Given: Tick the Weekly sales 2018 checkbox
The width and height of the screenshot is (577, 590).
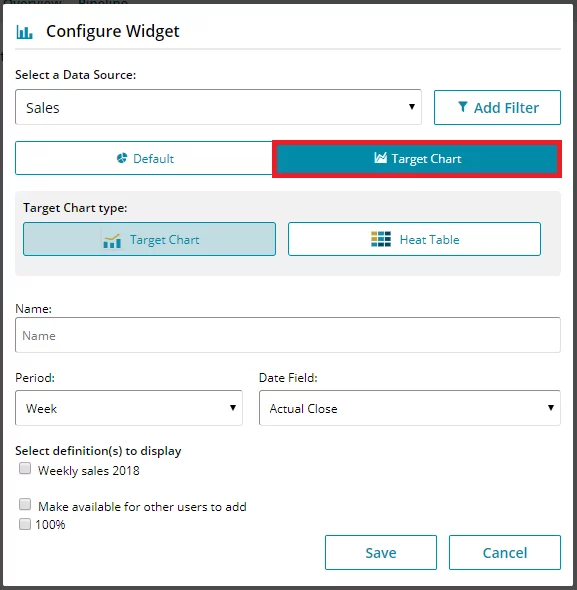Looking at the screenshot, I should [25, 468].
